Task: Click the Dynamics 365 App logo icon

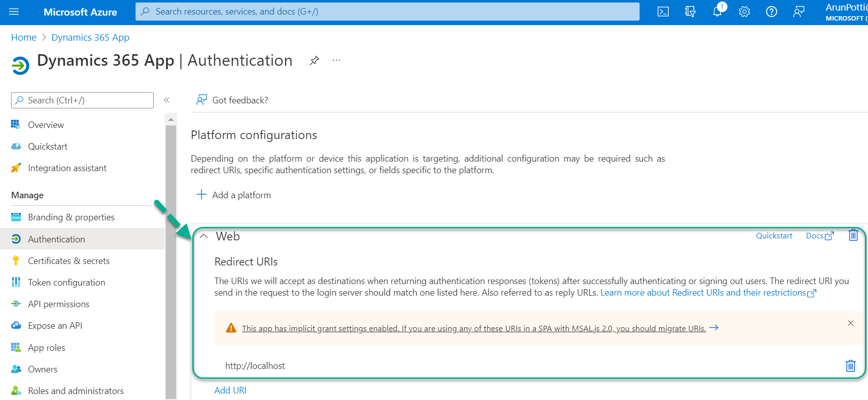Action: click(20, 65)
